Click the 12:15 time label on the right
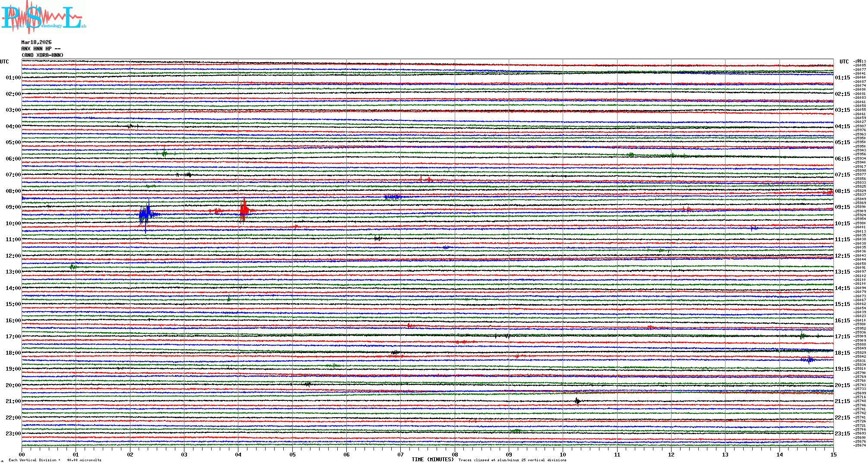Screen dimensions: 868x466 (842, 256)
